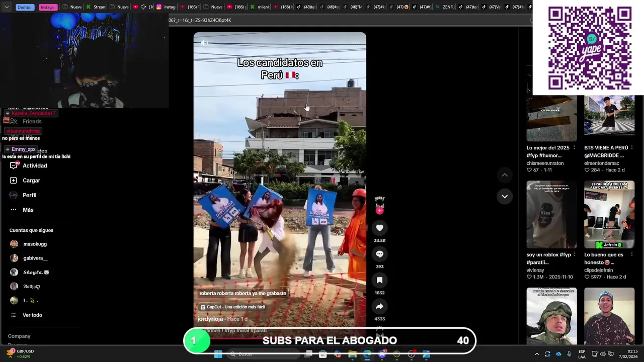644x362 pixels.
Task: Go to next video with down arrow
Action: click(505, 196)
